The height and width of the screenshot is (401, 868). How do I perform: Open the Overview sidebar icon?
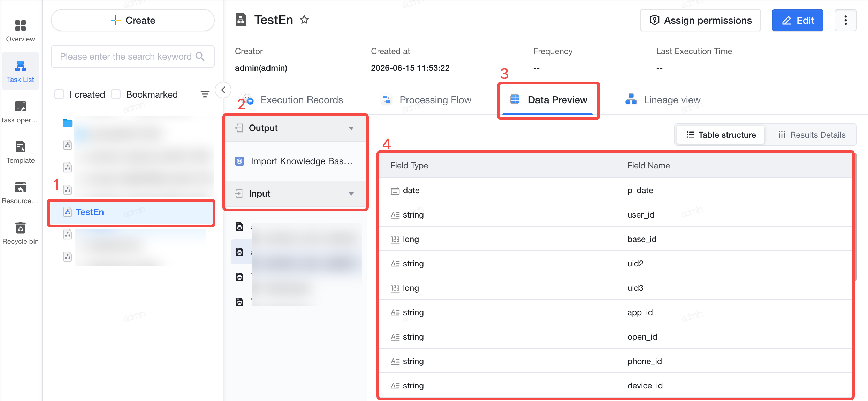(21, 26)
